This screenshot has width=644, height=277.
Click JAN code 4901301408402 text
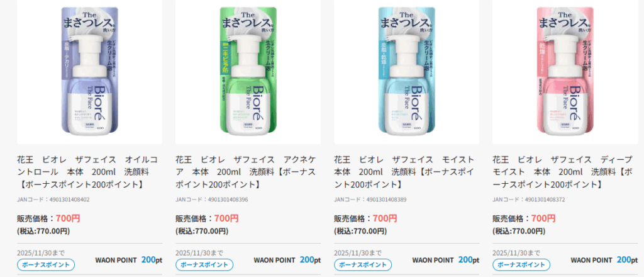pos(53,200)
